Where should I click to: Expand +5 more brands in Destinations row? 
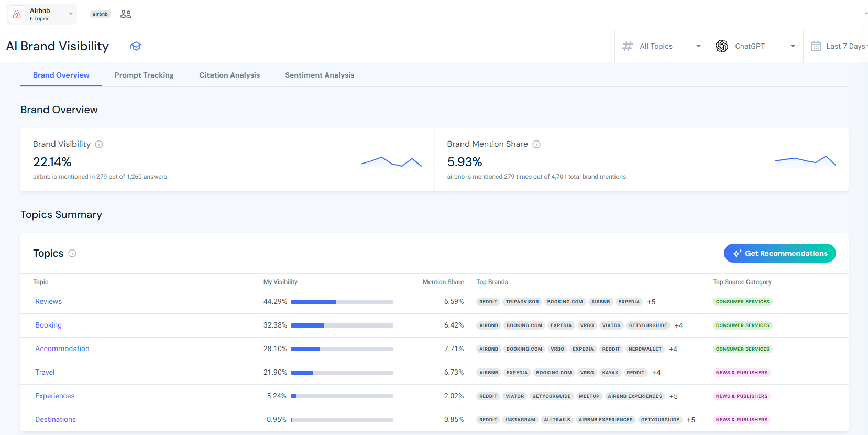(691, 420)
